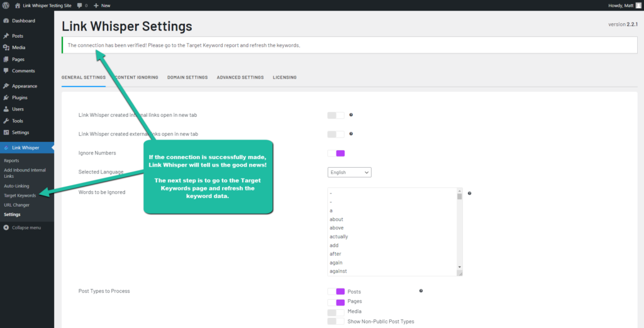Click the Tools wrench icon
The height and width of the screenshot is (328, 644).
click(6, 121)
